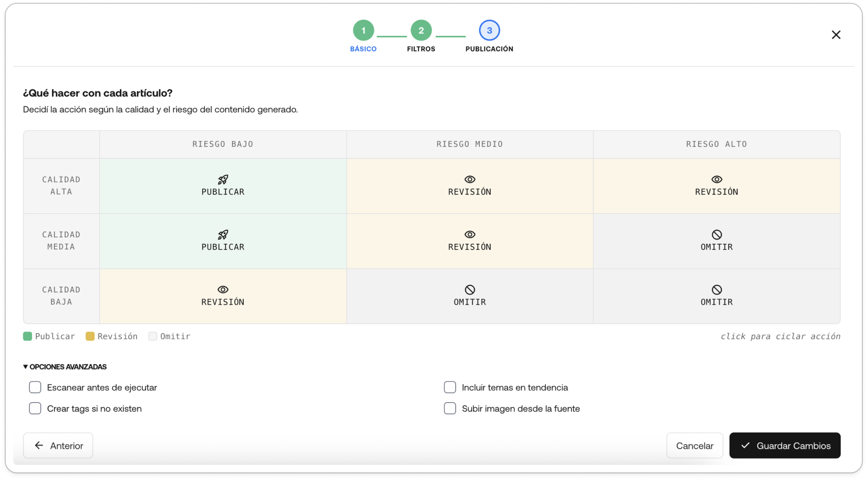The height and width of the screenshot is (480, 868).
Task: Click eye icon for Calidad Media, Riesgo Medio
Action: coord(469,235)
